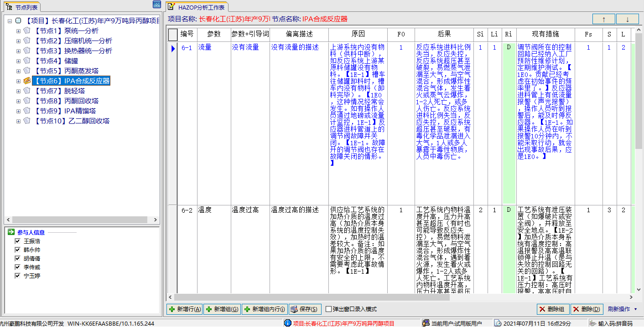Collapse the 【项目】长春化工 root tree node

click(x=10, y=21)
